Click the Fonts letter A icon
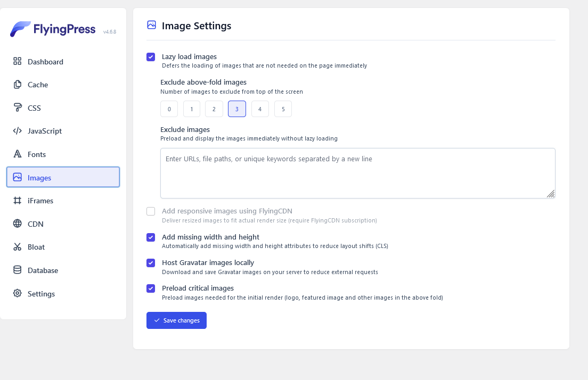The image size is (588, 380). tap(17, 154)
